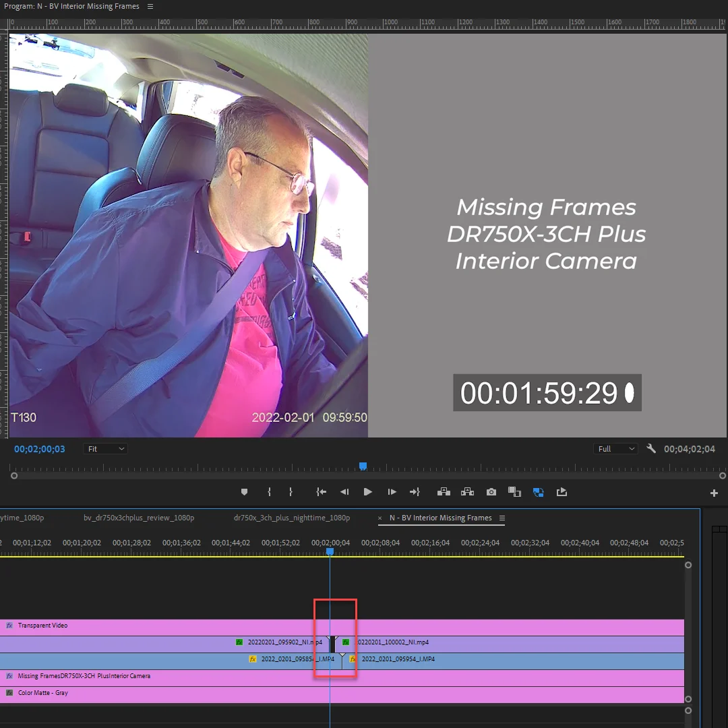Switch to bv_dr750x3chplus_review_1080p tab
Image resolution: width=728 pixels, height=728 pixels.
tap(139, 518)
